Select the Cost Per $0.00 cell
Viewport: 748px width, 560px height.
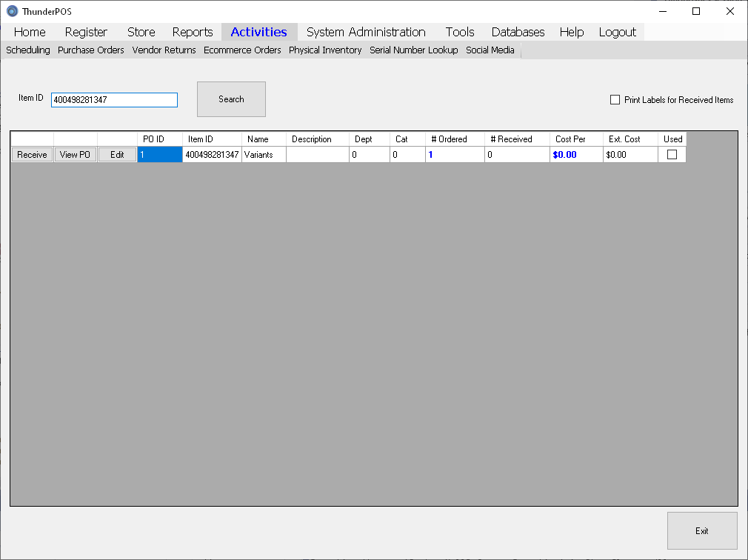[575, 155]
